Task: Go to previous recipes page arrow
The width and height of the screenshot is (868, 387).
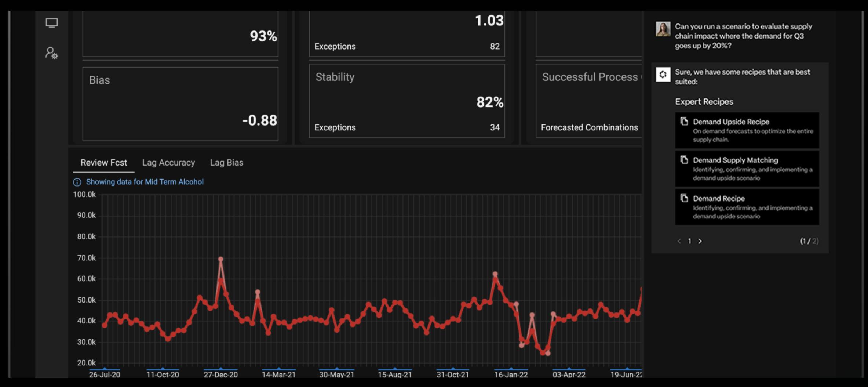Action: (x=679, y=241)
